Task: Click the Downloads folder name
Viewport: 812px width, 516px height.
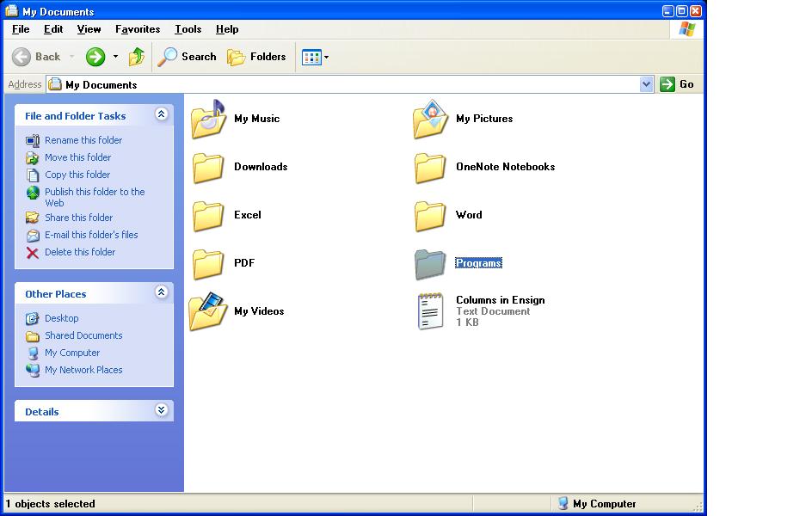Action: pos(261,167)
